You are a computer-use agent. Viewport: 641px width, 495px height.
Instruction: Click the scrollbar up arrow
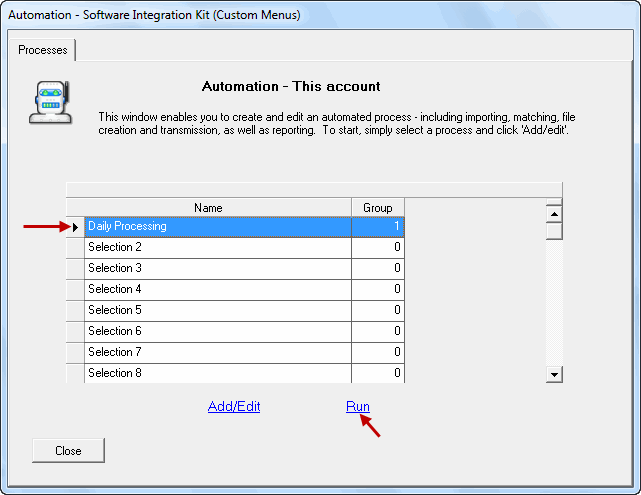554,214
